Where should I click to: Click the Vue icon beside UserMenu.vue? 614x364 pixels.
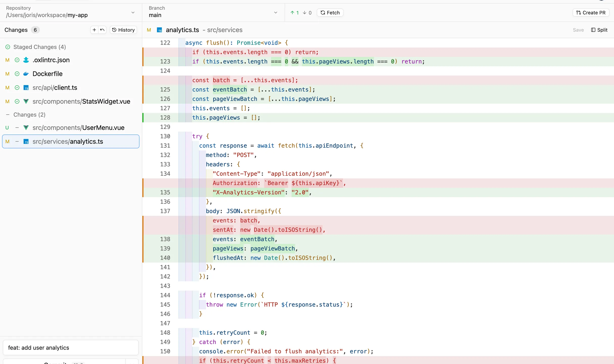(x=26, y=128)
